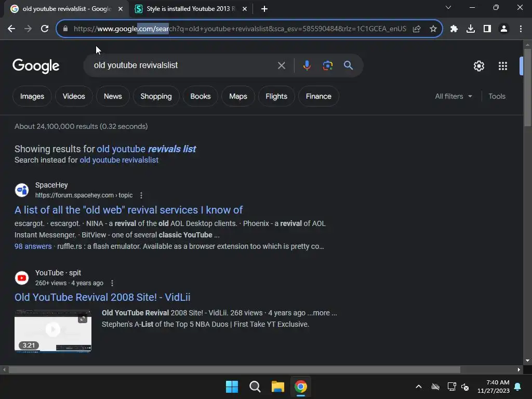Open Google quick settings gear
The width and height of the screenshot is (532, 399).
tap(478, 66)
